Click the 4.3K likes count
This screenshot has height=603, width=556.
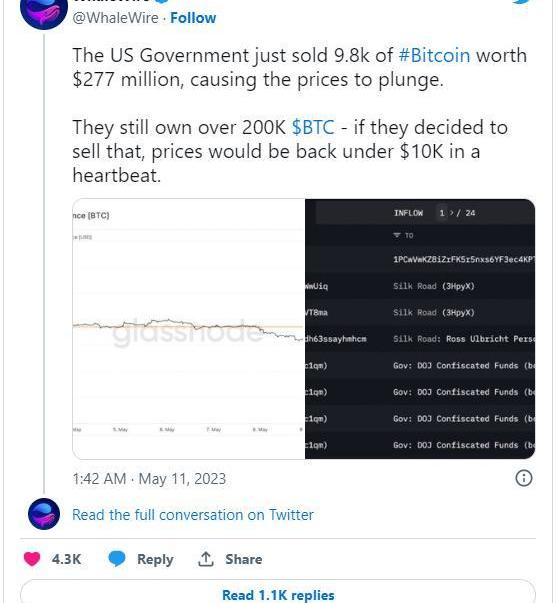pos(67,559)
